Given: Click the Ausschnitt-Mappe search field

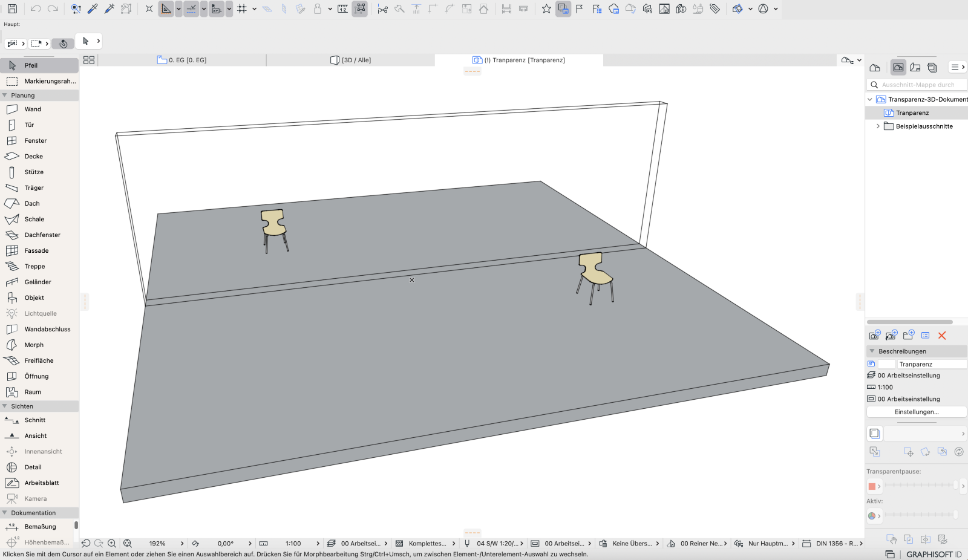Looking at the screenshot, I should (917, 85).
